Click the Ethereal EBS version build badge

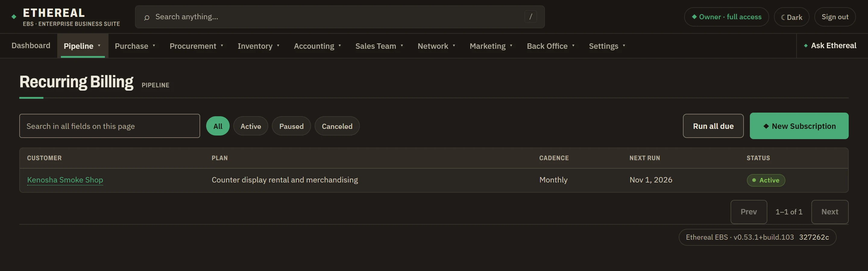click(x=757, y=237)
